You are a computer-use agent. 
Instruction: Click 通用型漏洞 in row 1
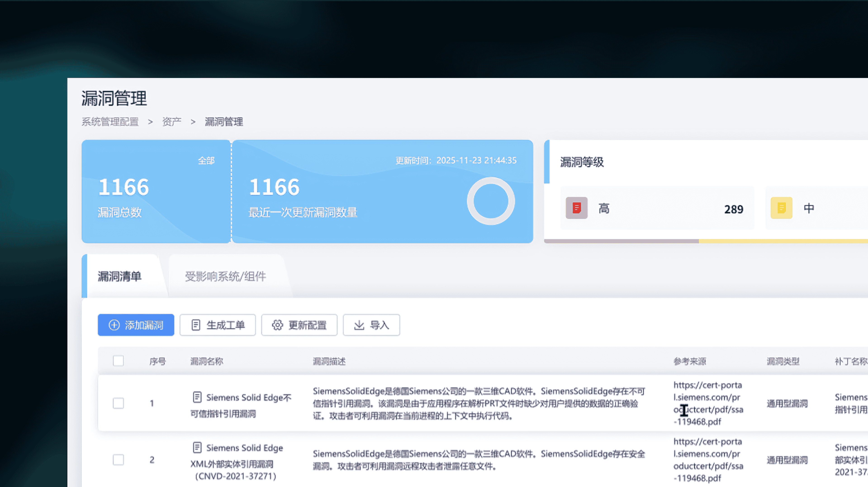pos(787,403)
